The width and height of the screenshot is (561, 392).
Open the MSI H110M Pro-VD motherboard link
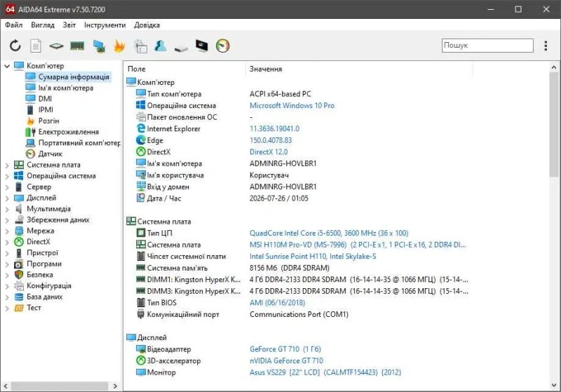coord(358,245)
